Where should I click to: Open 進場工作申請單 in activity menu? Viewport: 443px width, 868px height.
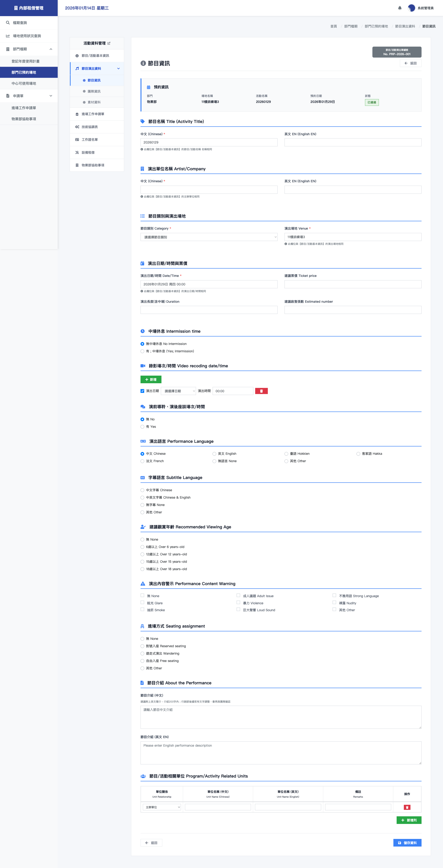tap(93, 114)
